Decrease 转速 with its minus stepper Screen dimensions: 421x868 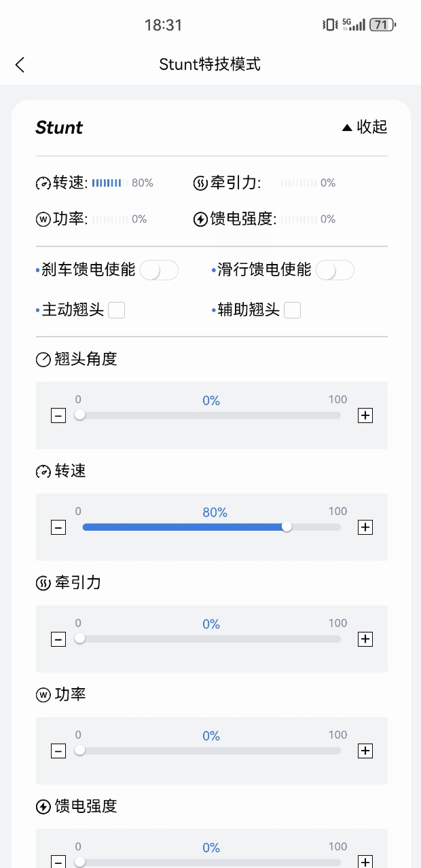coord(58,527)
